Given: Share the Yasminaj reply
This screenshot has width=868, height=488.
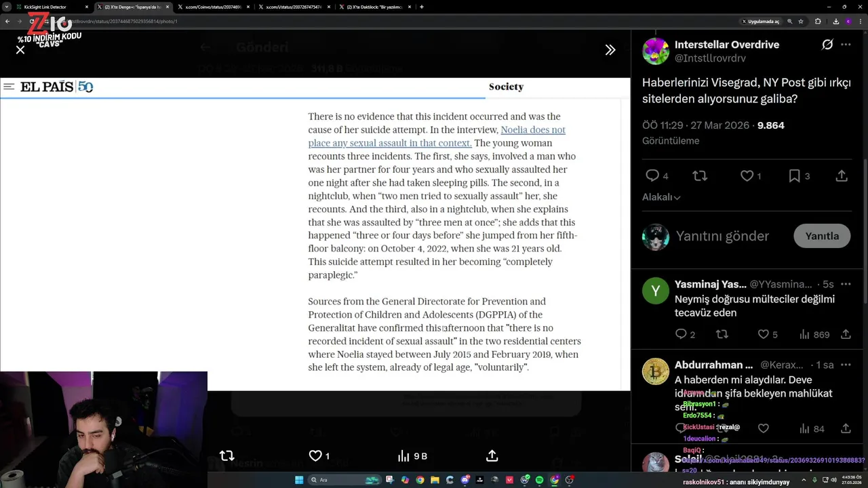Looking at the screenshot, I should 846,334.
